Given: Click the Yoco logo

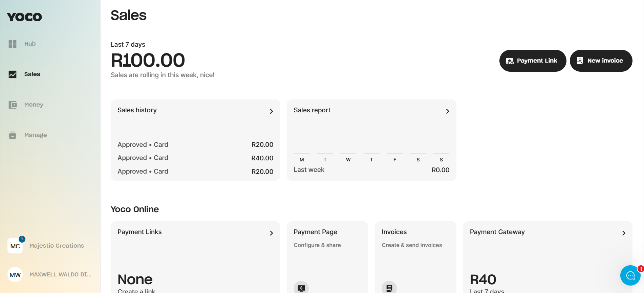Looking at the screenshot, I should [x=24, y=17].
